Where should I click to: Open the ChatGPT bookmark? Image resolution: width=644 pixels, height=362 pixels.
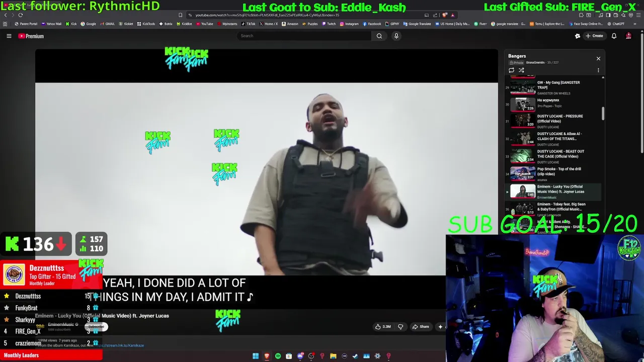pyautogui.click(x=615, y=24)
